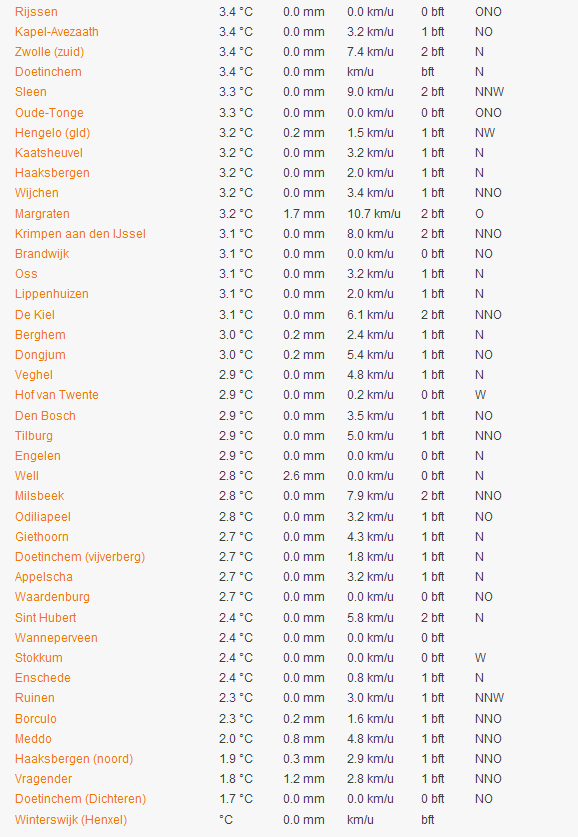Open Krimpen aan den IJssel link

point(80,233)
